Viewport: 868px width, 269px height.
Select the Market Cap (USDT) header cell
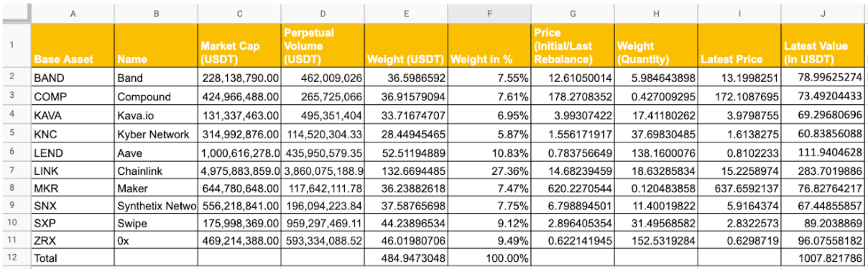click(x=239, y=46)
